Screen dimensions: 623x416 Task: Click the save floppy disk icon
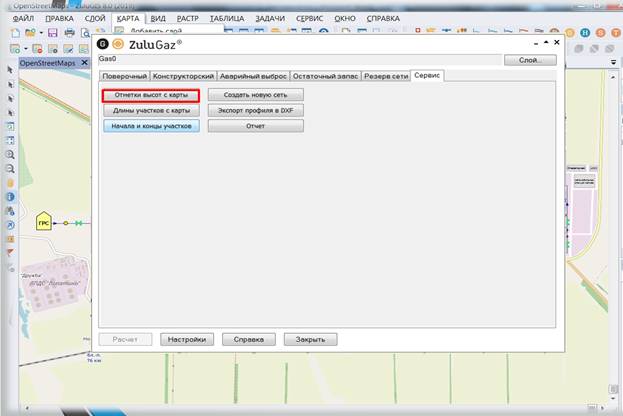pyautogui.click(x=52, y=33)
